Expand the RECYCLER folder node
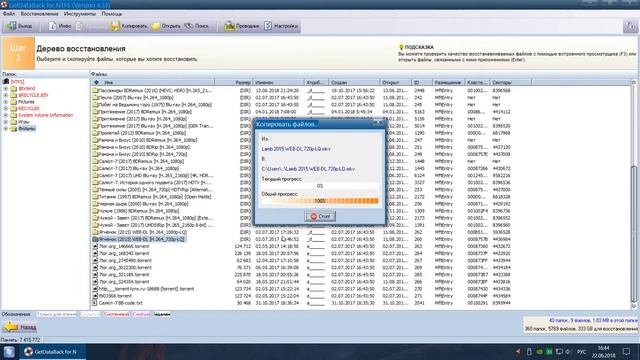640x360 pixels. [6, 109]
